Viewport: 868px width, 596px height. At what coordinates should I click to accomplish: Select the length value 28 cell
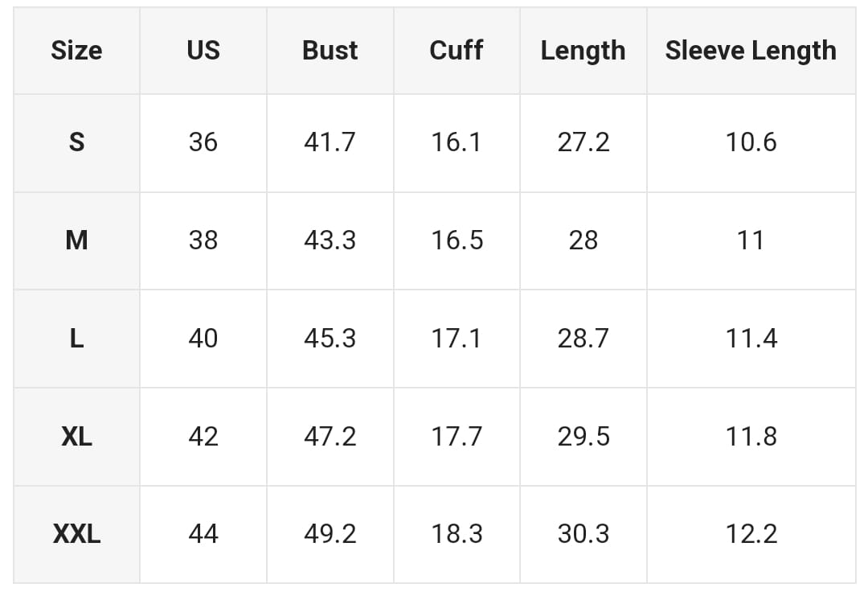[x=583, y=240]
